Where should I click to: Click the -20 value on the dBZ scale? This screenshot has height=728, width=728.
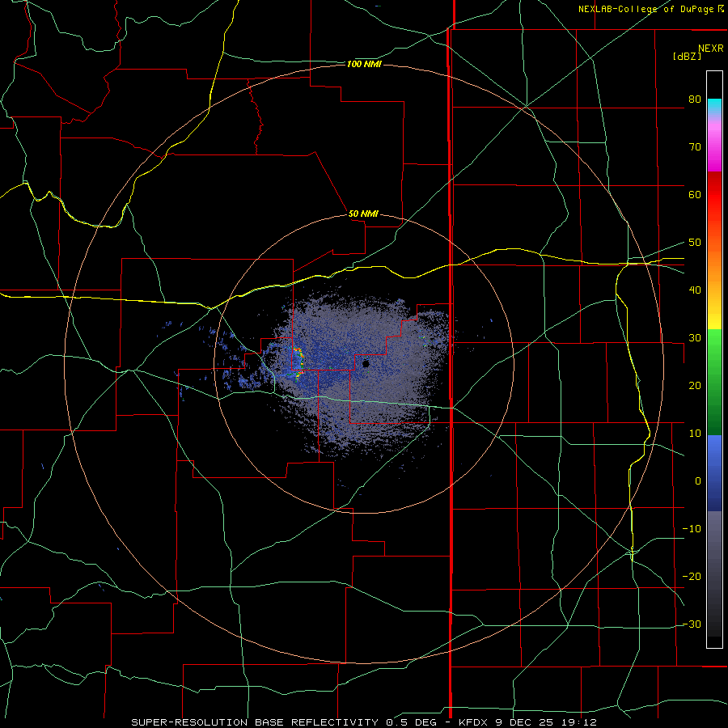click(x=692, y=577)
